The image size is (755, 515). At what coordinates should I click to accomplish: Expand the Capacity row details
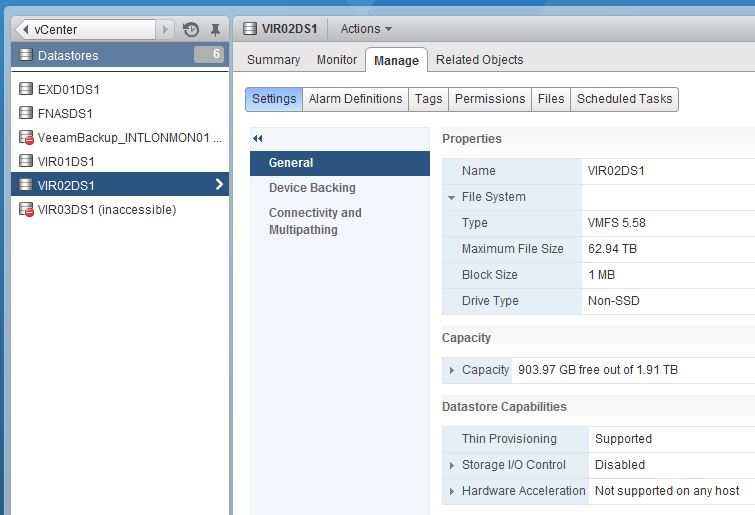pos(452,370)
